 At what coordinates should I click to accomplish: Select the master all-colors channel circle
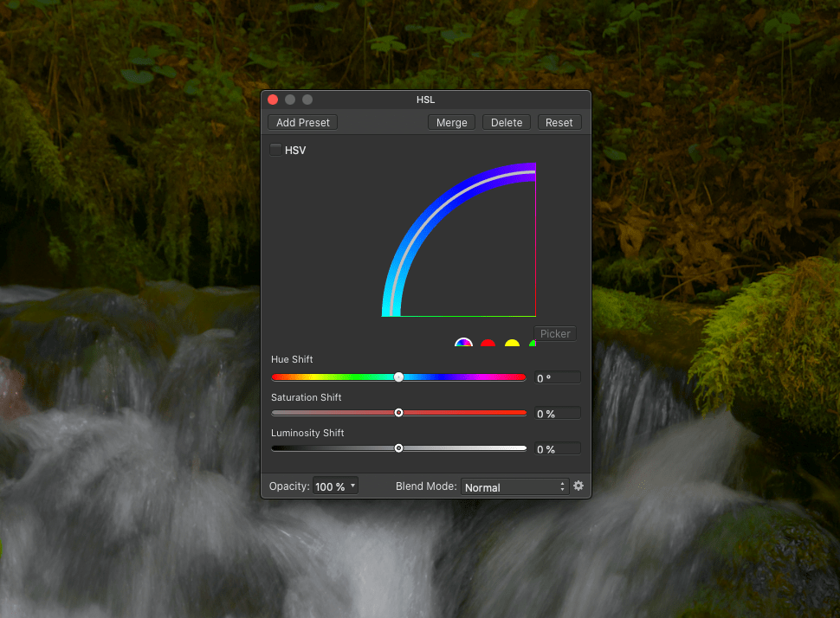point(463,342)
